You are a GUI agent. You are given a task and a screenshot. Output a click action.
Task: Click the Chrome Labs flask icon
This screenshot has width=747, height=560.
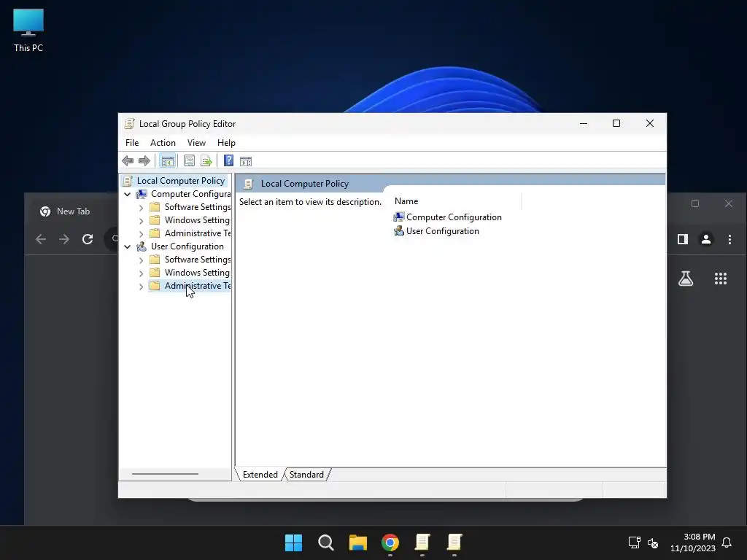coord(686,279)
